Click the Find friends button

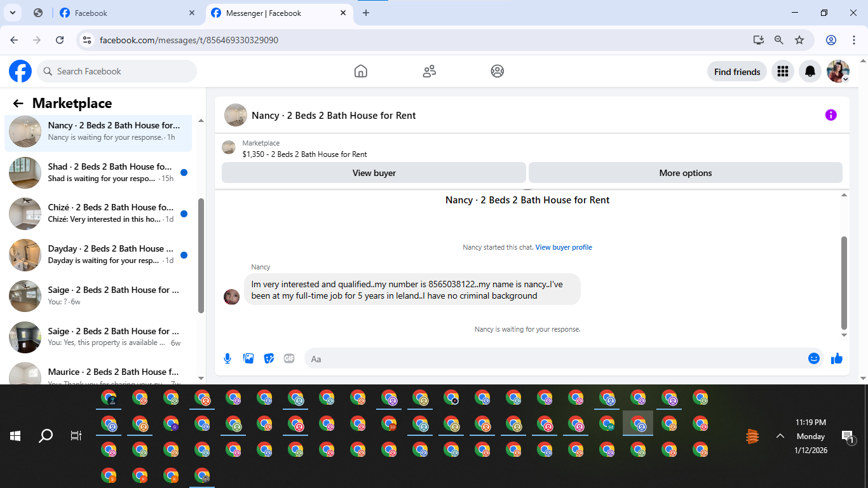coord(737,72)
